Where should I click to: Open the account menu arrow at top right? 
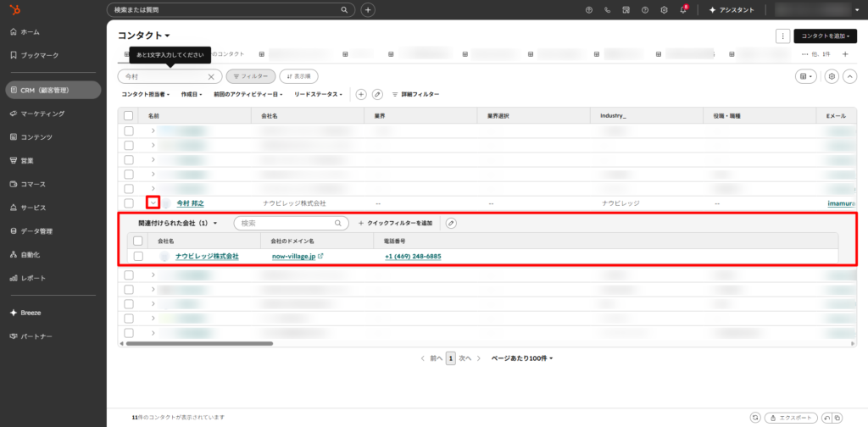[856, 10]
